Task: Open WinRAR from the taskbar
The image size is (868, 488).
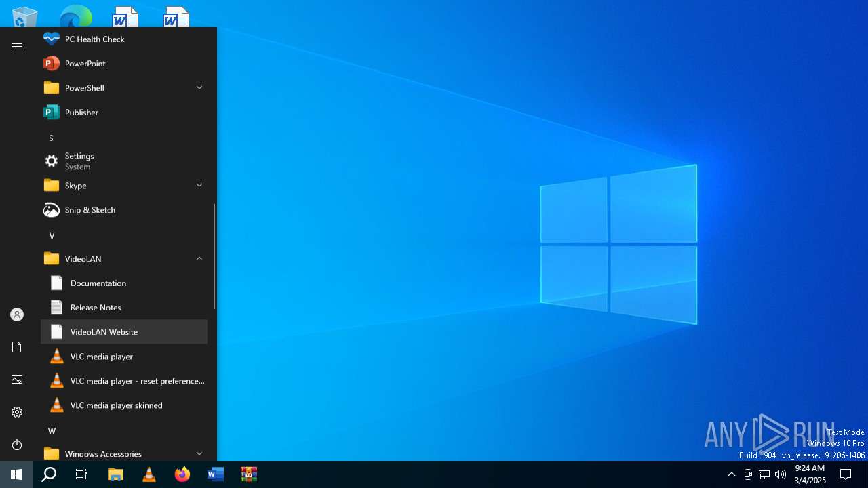Action: coord(249,474)
